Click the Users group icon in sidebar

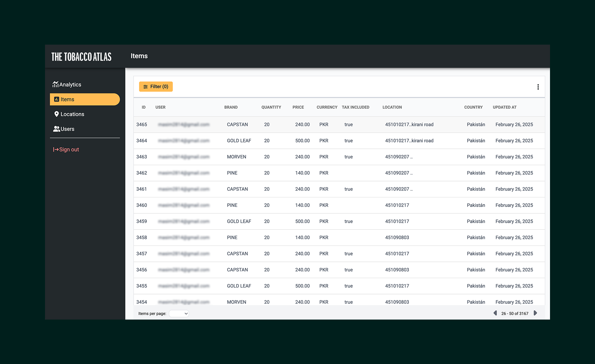[57, 129]
